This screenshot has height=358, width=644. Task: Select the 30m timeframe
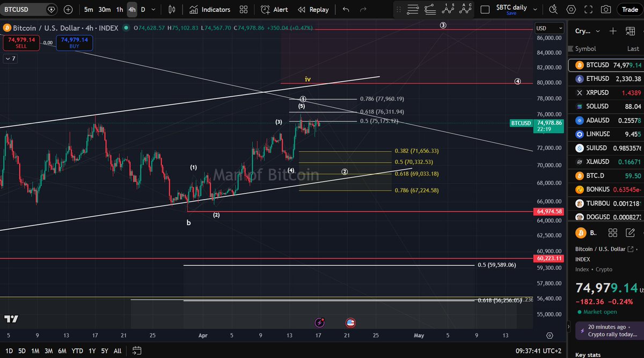105,10
